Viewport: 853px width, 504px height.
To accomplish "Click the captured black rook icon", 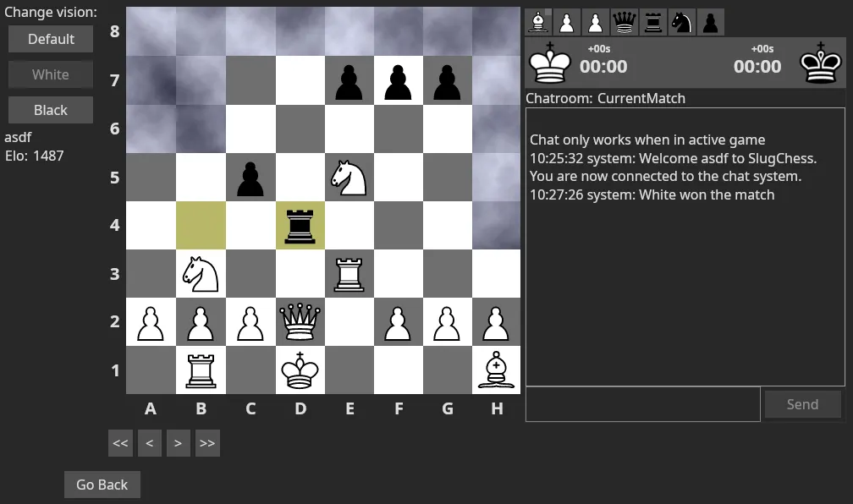I will (x=652, y=22).
